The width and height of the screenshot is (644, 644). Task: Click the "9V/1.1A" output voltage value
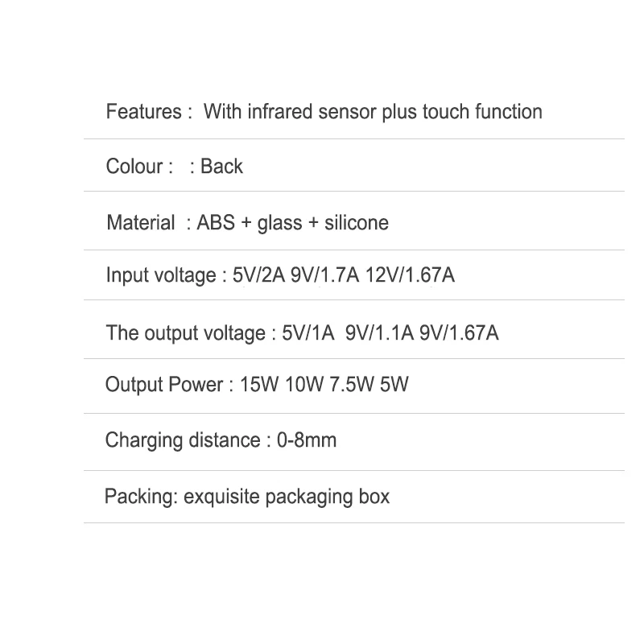[x=379, y=333]
